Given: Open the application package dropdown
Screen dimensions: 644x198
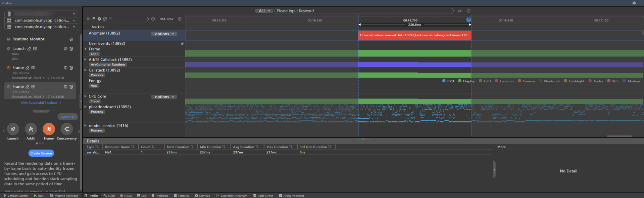Looking at the screenshot, I should (x=41, y=20).
